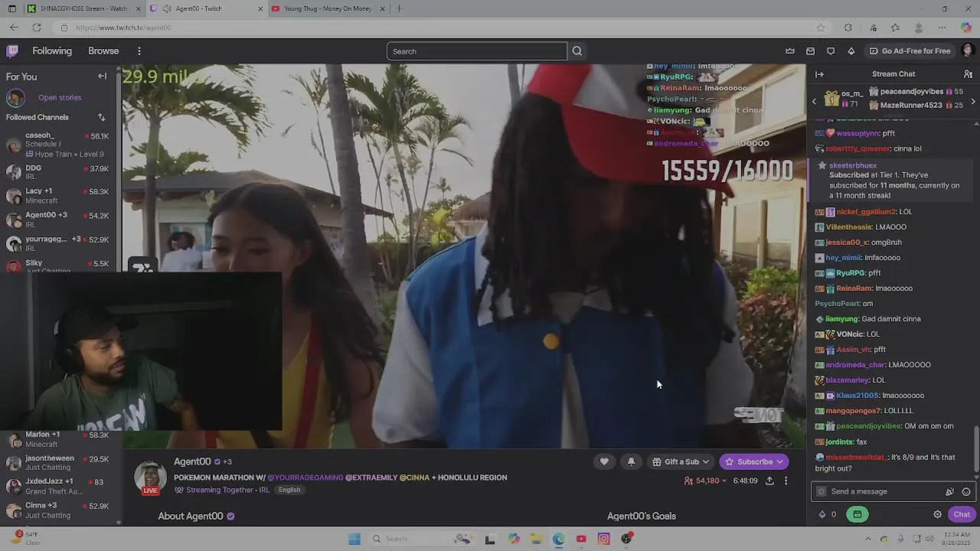Close the Agent00 - Twitch tab
Viewport: 980px width, 551px height.
260,8
